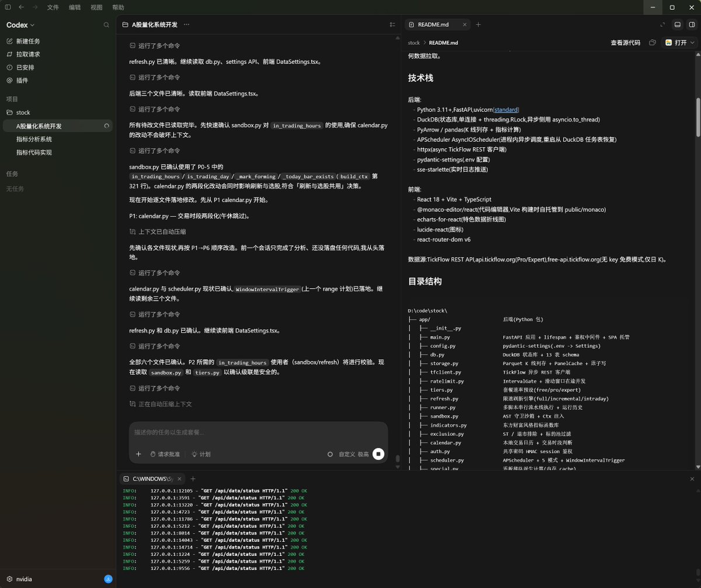
Task: Expand 运行了多个命令 below 'refresh.py 和 db.py 已确认'
Action: pos(155,346)
